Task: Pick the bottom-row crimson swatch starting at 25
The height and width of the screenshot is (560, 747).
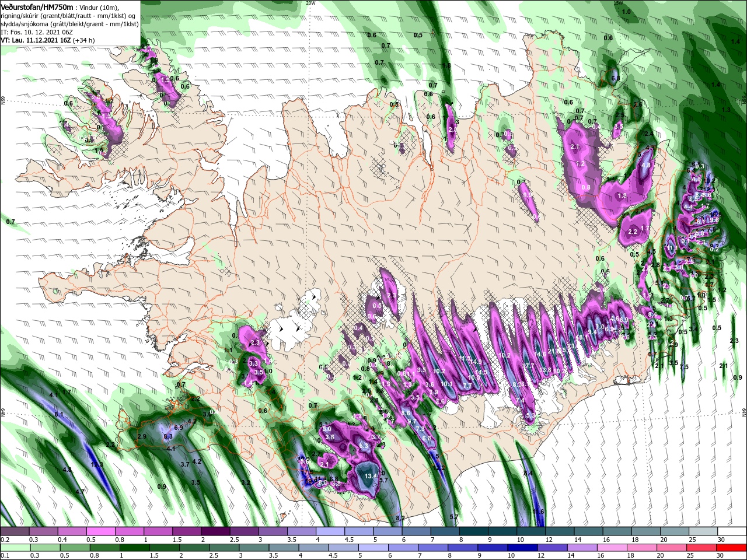Action: point(701,548)
